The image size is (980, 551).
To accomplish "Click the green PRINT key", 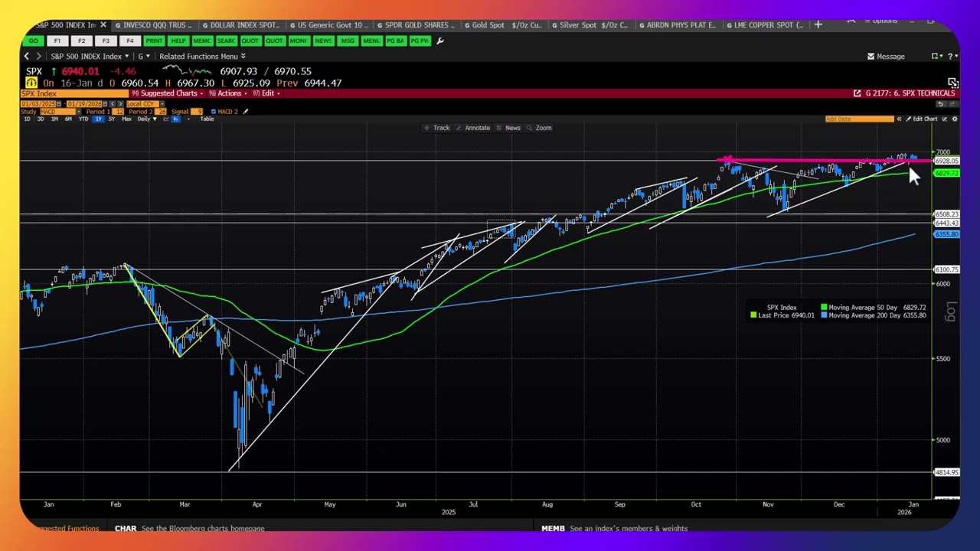I will coord(154,41).
